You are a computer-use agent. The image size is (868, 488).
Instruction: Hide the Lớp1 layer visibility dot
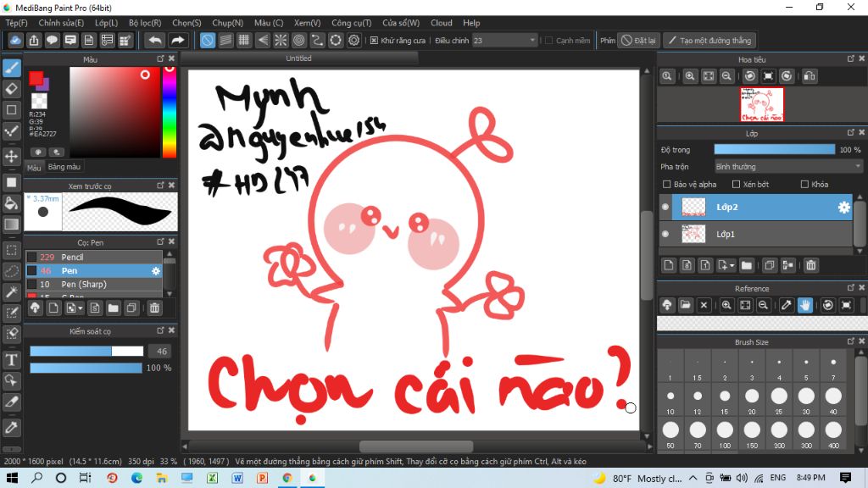click(665, 234)
